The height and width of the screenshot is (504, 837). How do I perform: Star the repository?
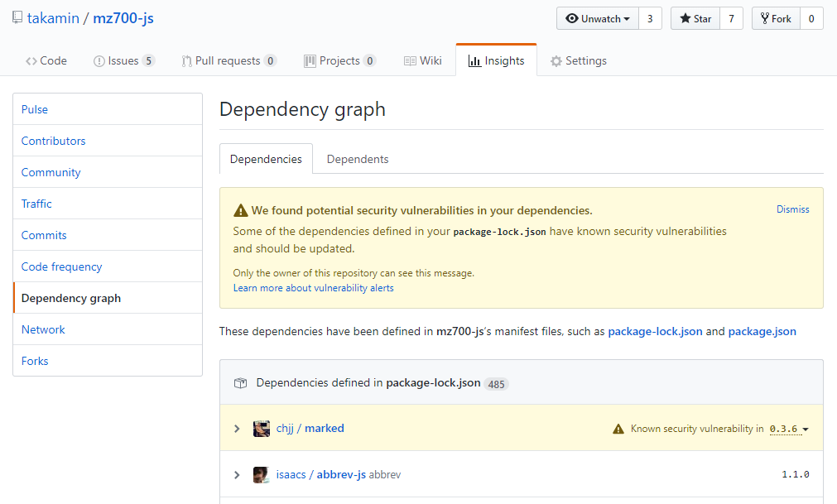pos(695,19)
